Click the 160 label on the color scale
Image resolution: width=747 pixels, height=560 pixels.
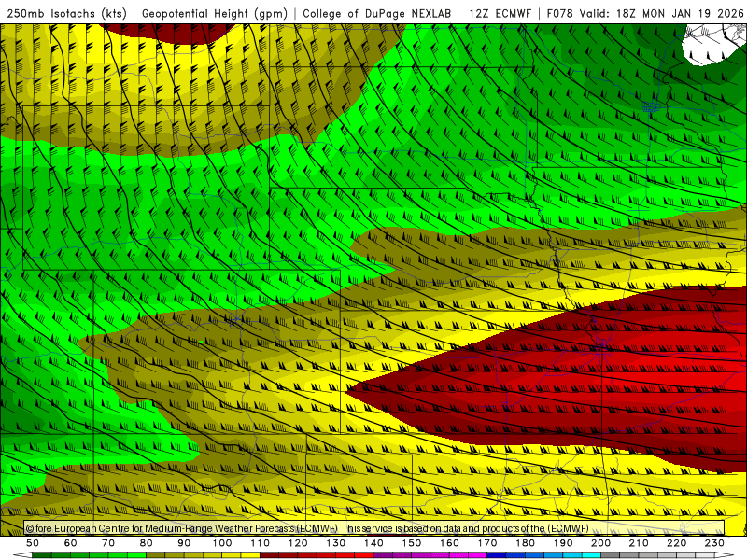450,543
